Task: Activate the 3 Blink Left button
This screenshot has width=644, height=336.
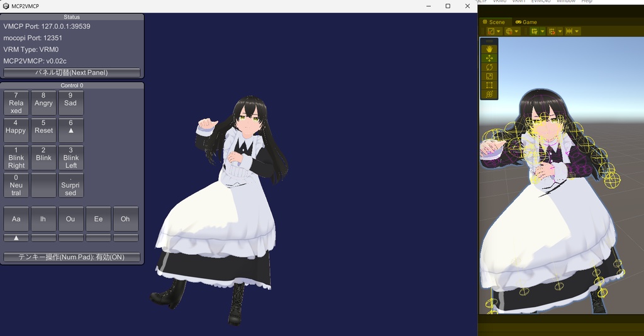Action: click(70, 158)
